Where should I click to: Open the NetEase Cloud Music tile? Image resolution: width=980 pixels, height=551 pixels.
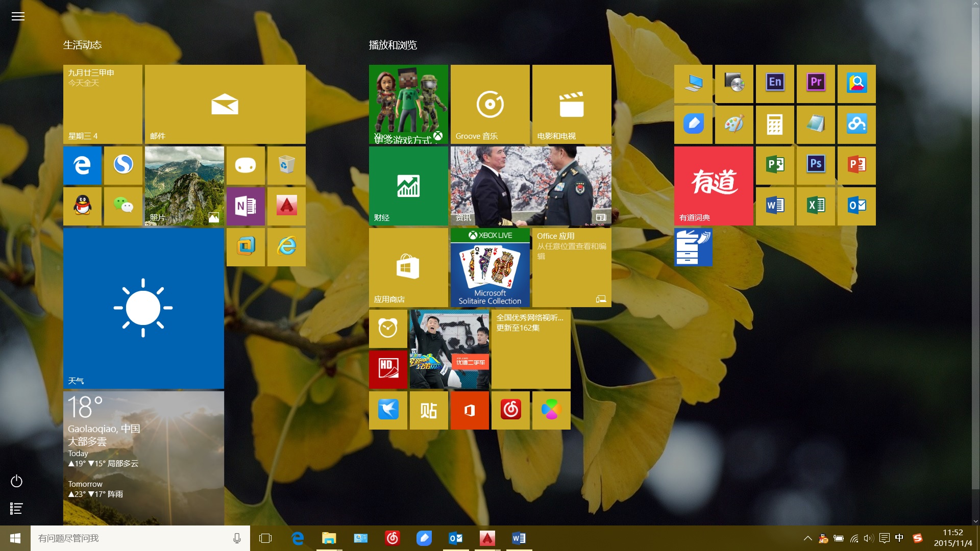pos(510,410)
